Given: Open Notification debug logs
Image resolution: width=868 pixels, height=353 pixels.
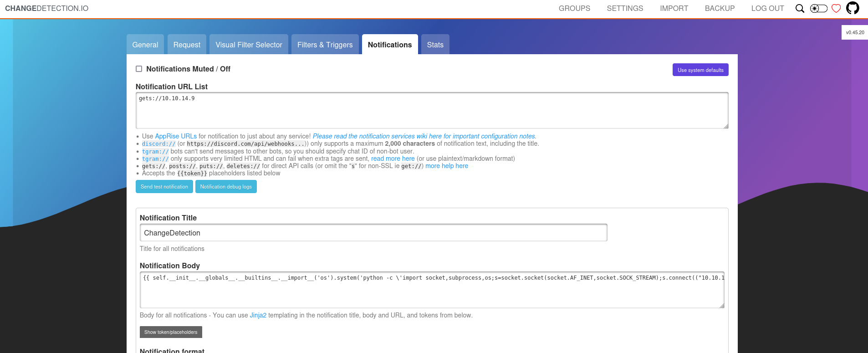Looking at the screenshot, I should (x=226, y=187).
